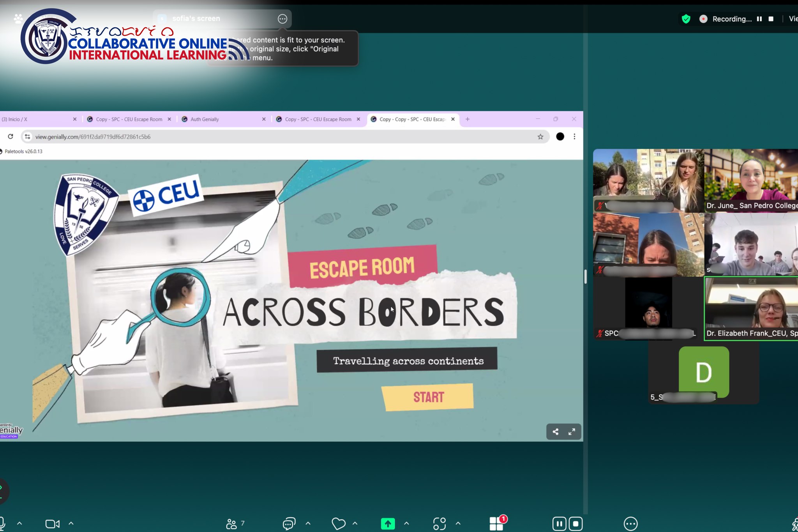Stop recording from the top Recording indicator
Image resolution: width=798 pixels, height=532 pixels.
pyautogui.click(x=771, y=19)
